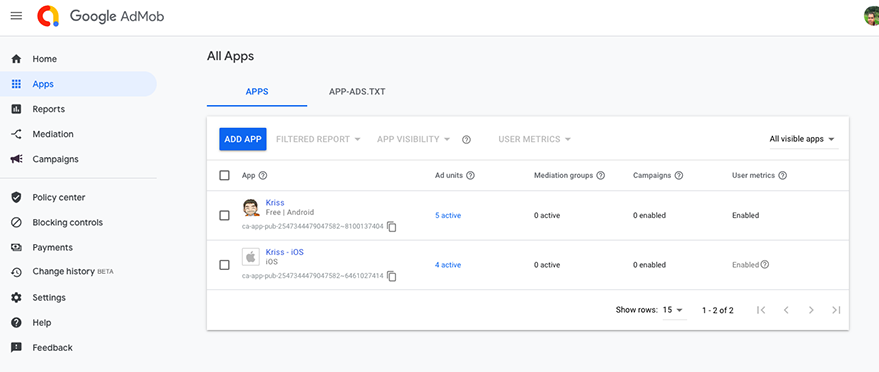Click the Payments money icon

click(x=16, y=247)
